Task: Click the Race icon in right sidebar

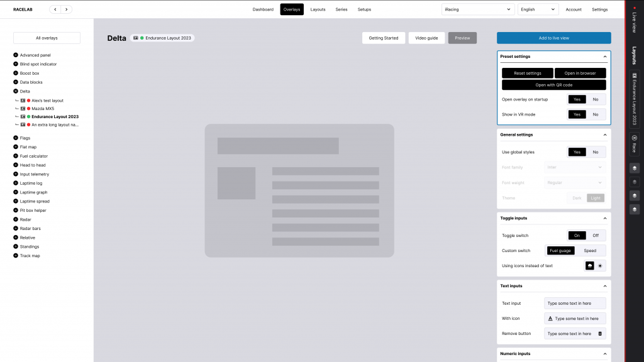Action: pyautogui.click(x=634, y=142)
